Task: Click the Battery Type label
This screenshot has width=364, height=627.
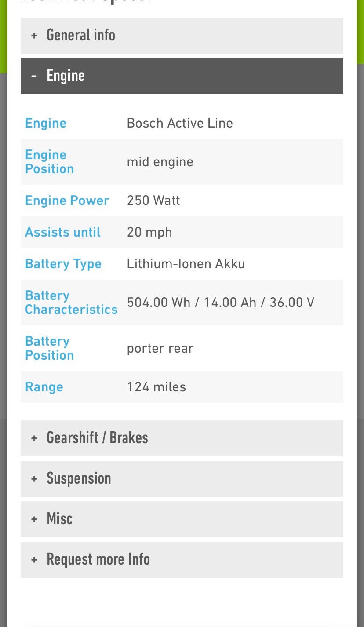Action: (x=63, y=264)
